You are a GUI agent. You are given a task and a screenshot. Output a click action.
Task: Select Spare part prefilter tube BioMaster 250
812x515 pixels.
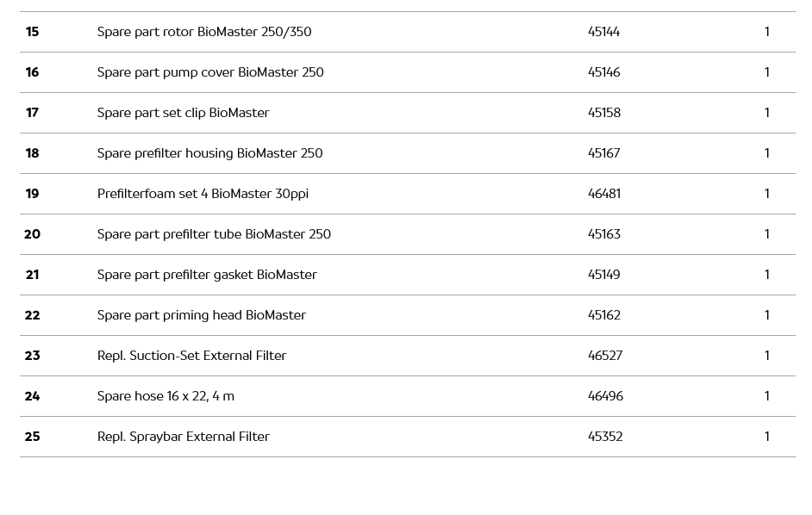214,234
